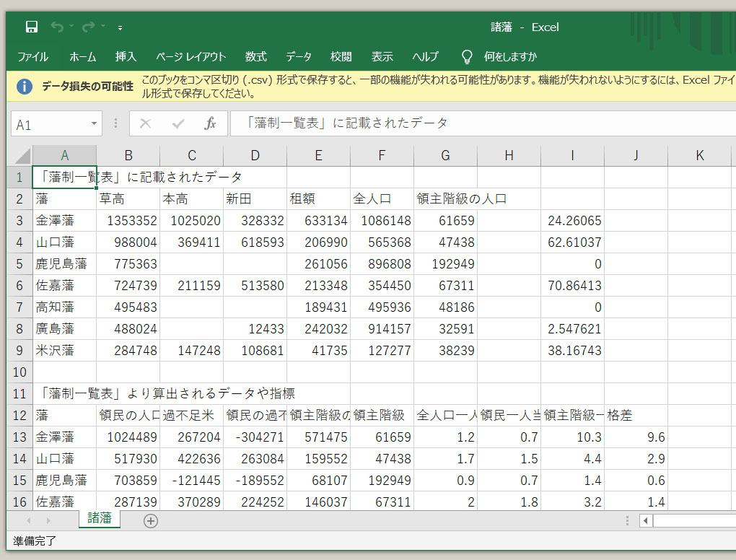Click the formula bar Enter checkmark icon
Screen dimensions: 736x560
[178, 124]
